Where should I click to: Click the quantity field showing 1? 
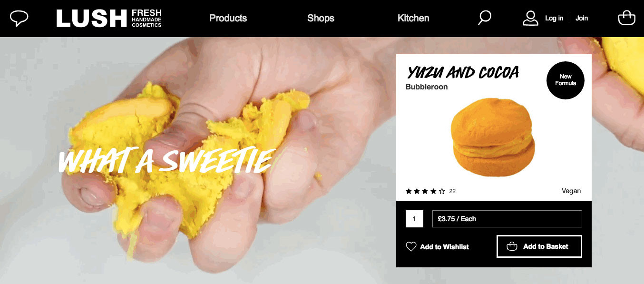click(x=414, y=219)
